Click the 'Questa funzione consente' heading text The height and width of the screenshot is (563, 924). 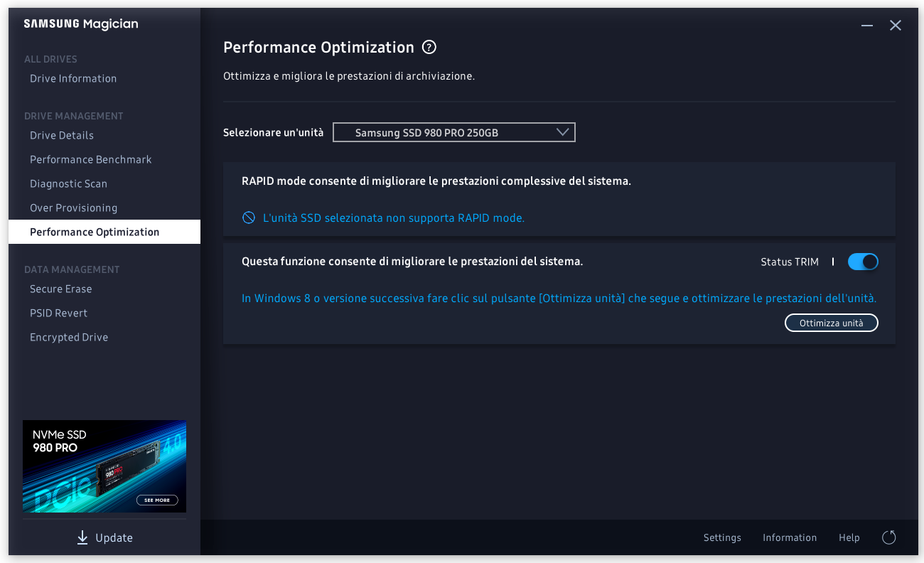click(x=412, y=262)
